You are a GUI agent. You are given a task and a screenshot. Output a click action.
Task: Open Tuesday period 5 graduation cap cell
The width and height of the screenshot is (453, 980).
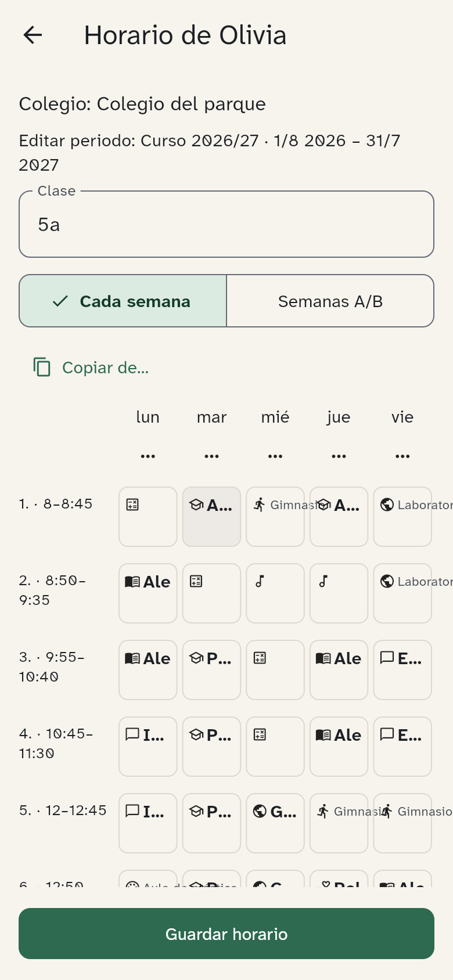click(211, 823)
